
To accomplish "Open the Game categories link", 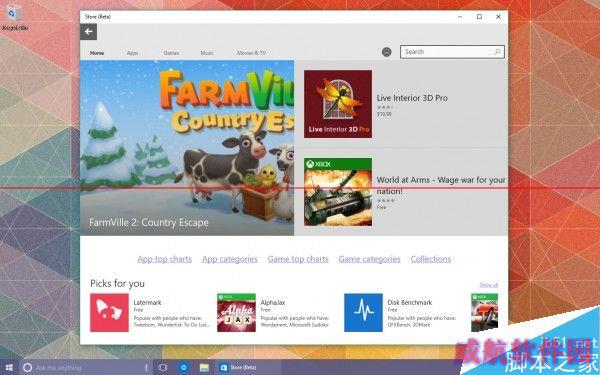I will tap(369, 259).
